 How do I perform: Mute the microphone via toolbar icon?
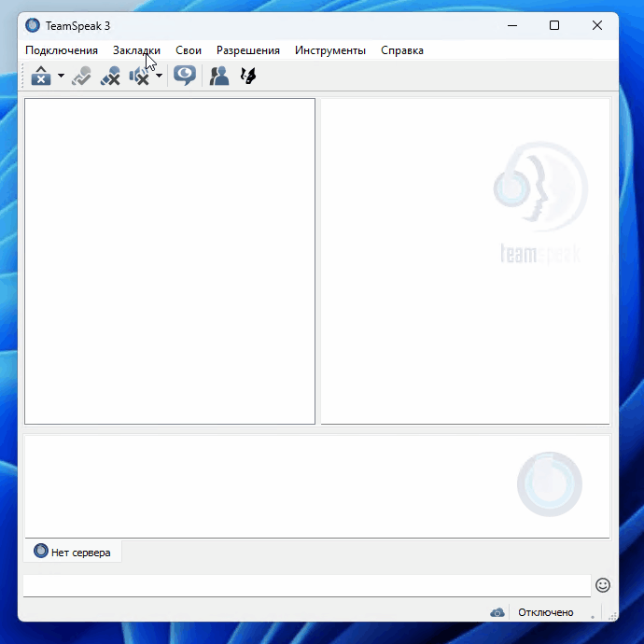click(110, 76)
